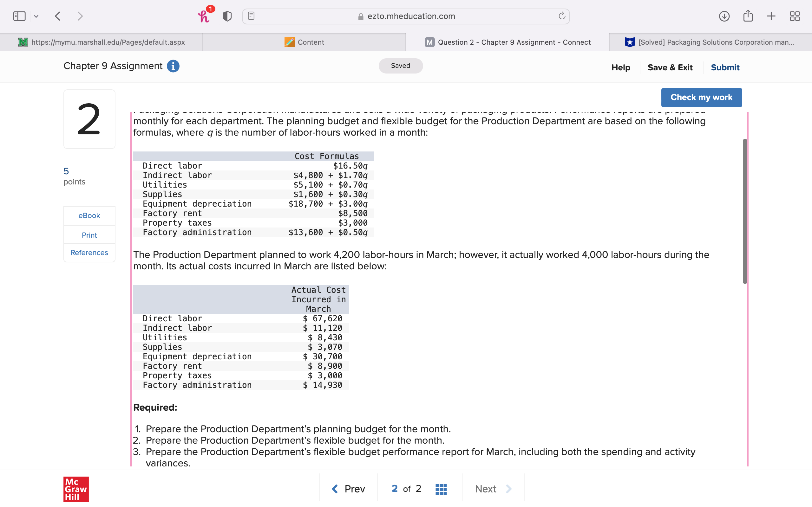This screenshot has width=812, height=507.
Task: Open the Safari downloads icon
Action: pyautogui.click(x=724, y=16)
